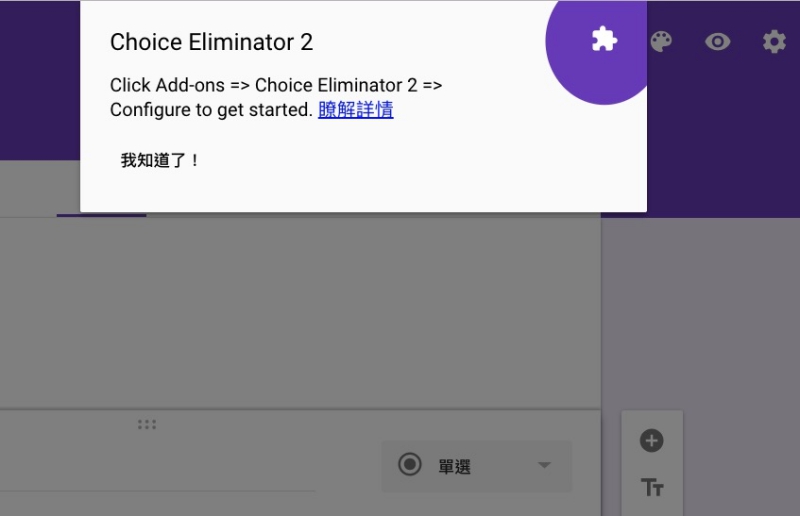
Task: Dismiss the popup with 我知道了！ button
Action: pyautogui.click(x=159, y=160)
